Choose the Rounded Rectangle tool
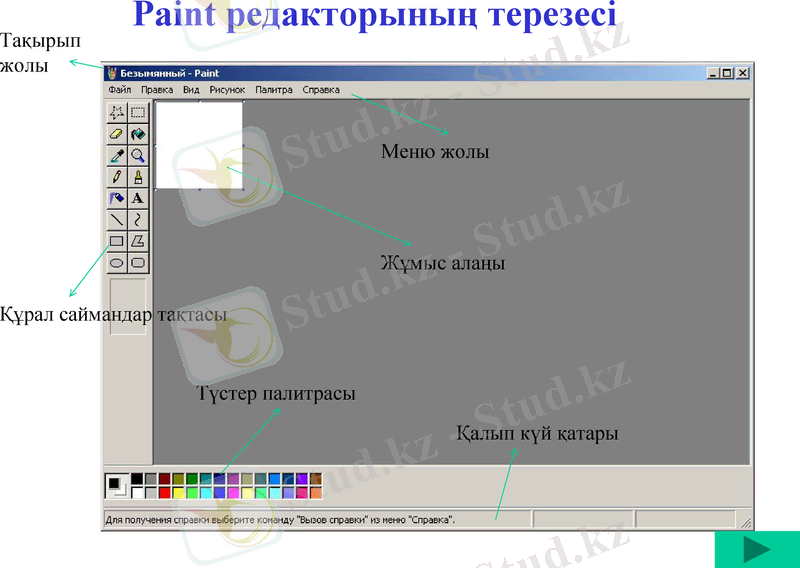 (138, 263)
